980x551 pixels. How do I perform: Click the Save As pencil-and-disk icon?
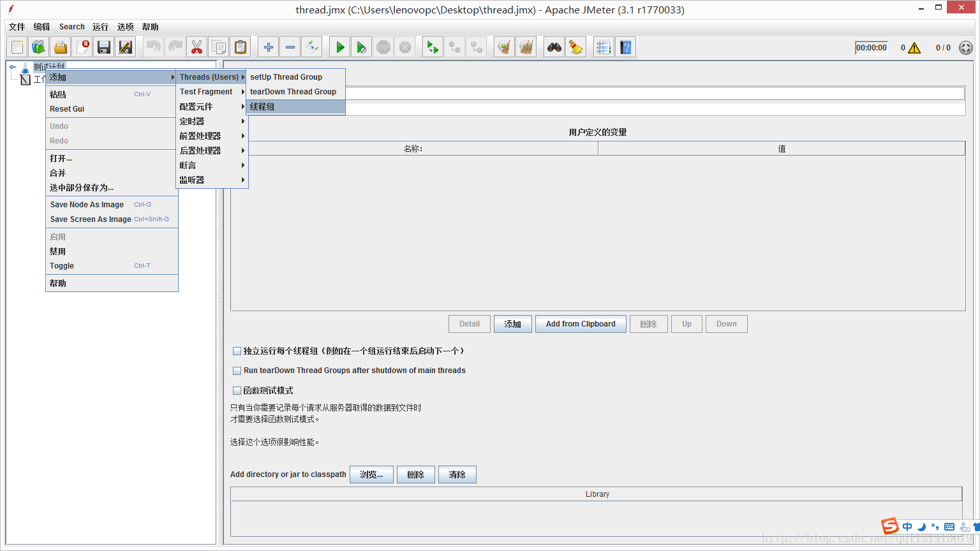click(126, 47)
